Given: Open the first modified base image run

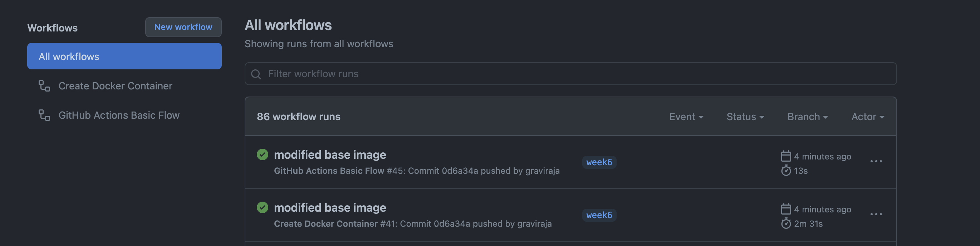Looking at the screenshot, I should [x=329, y=155].
